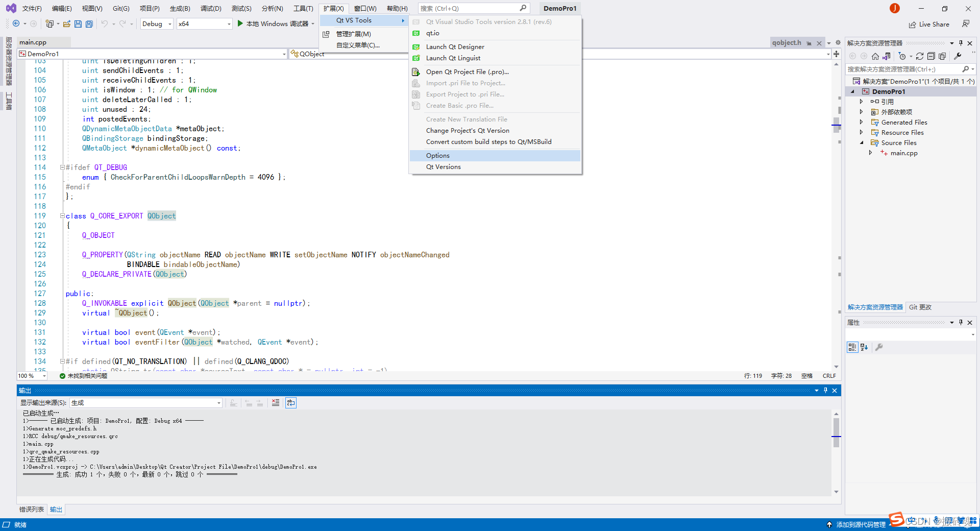Toggle word wrap in the Output panel
Viewport: 980px width, 531px height.
pyautogui.click(x=291, y=403)
